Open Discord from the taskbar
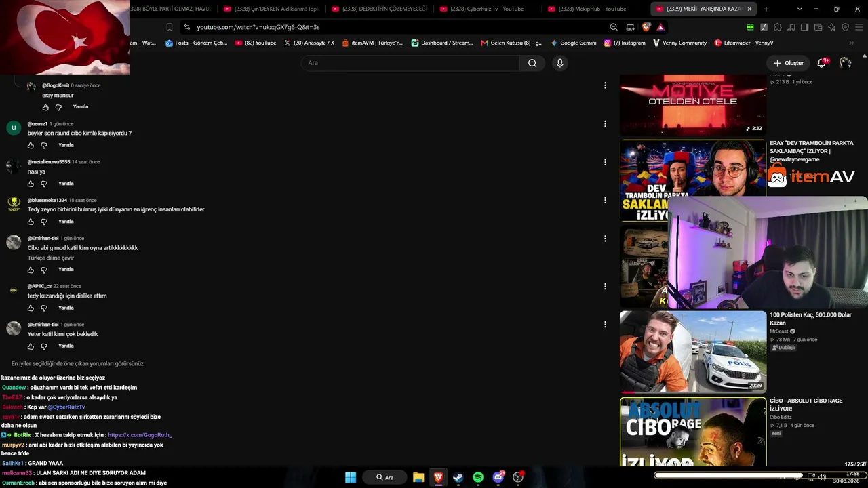This screenshot has width=868, height=488. (x=498, y=477)
